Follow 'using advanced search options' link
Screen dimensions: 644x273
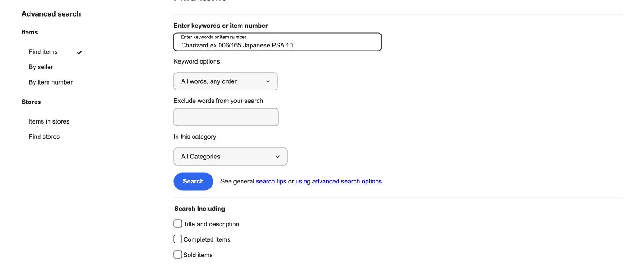[x=338, y=181]
